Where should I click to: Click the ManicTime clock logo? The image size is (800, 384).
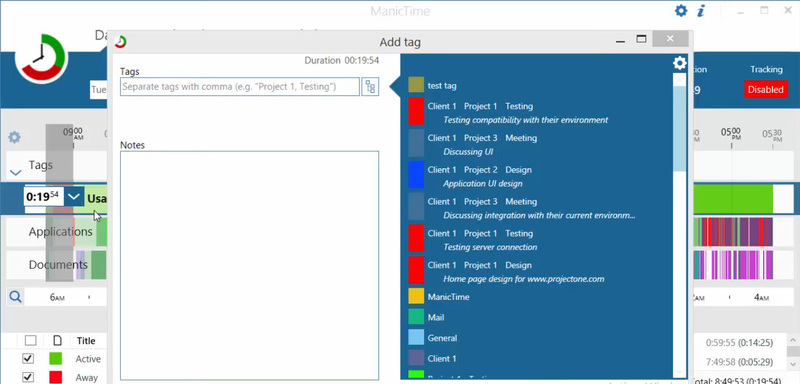click(41, 59)
